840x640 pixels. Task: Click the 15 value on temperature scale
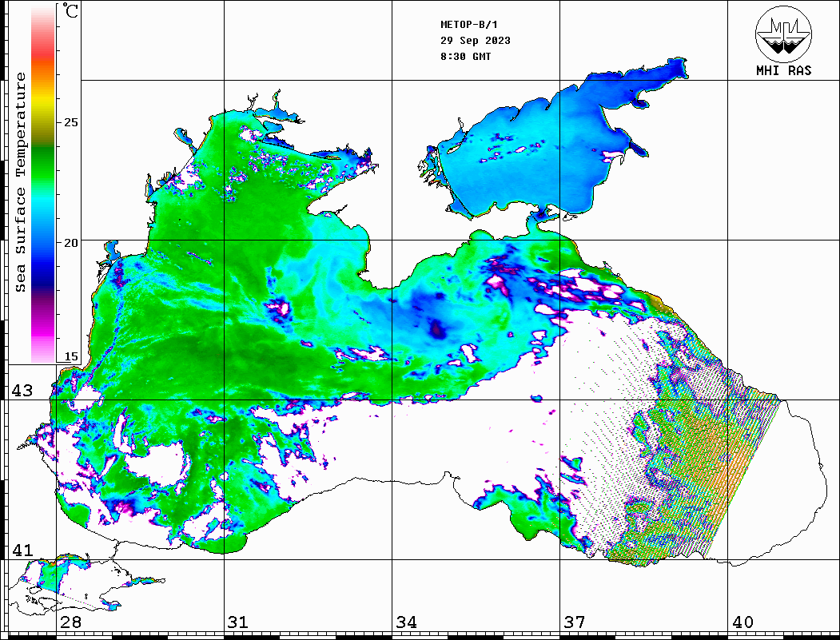70,356
